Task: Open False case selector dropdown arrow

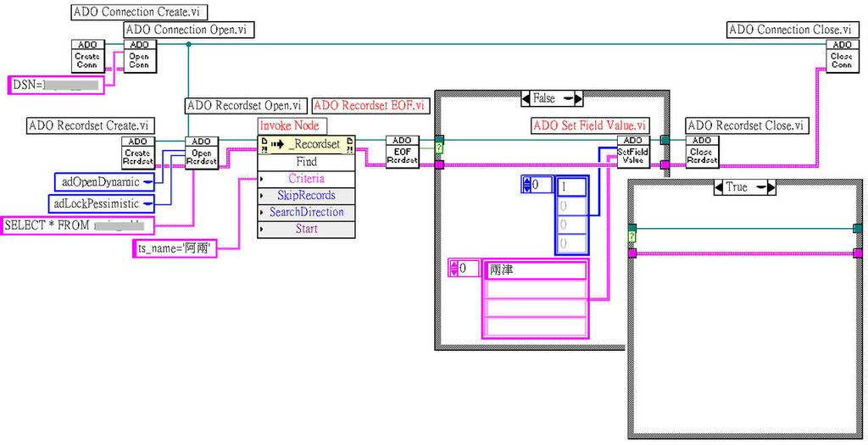Action: point(567,99)
